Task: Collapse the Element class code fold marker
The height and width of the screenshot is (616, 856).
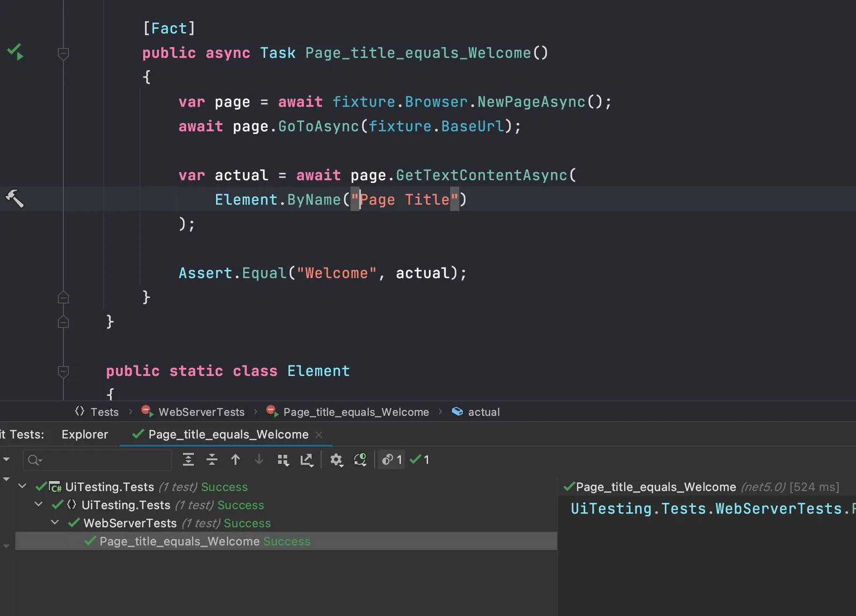Action: (63, 371)
